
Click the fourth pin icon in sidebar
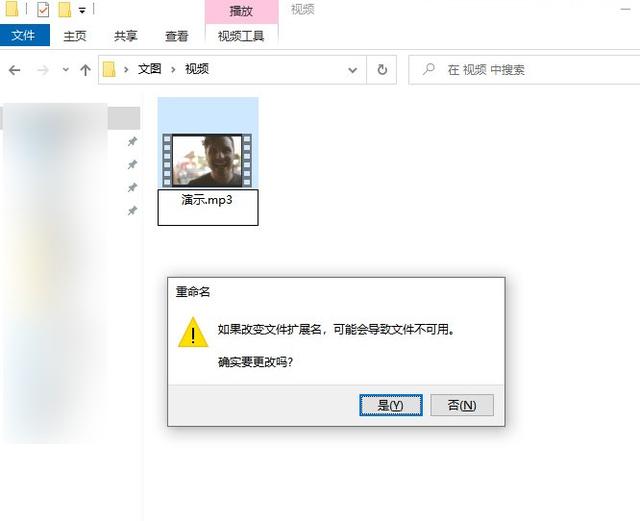132,211
